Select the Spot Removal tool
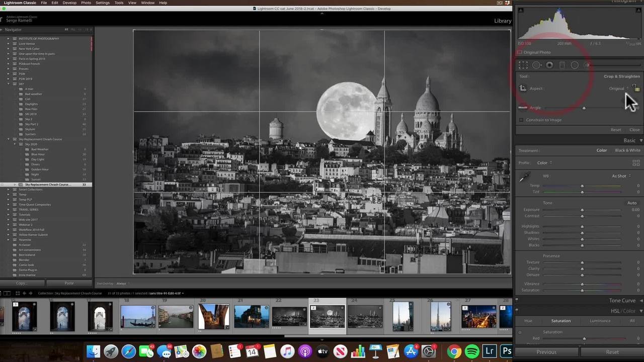Viewport: 644px width, 362px height. (536, 65)
